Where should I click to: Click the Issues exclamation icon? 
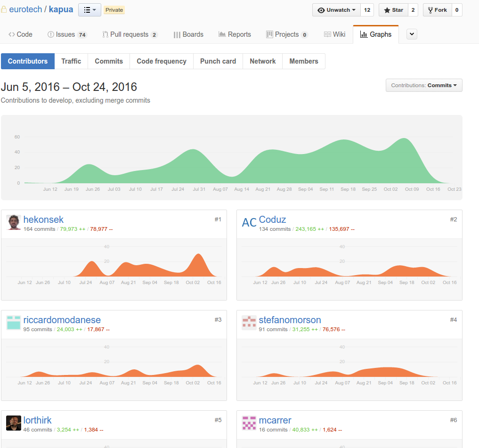[51, 34]
